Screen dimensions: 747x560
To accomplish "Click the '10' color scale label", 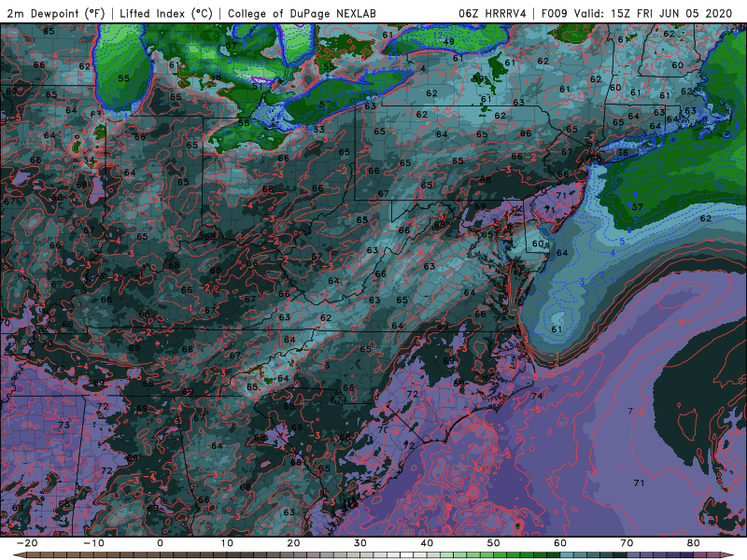I will click(x=227, y=543).
